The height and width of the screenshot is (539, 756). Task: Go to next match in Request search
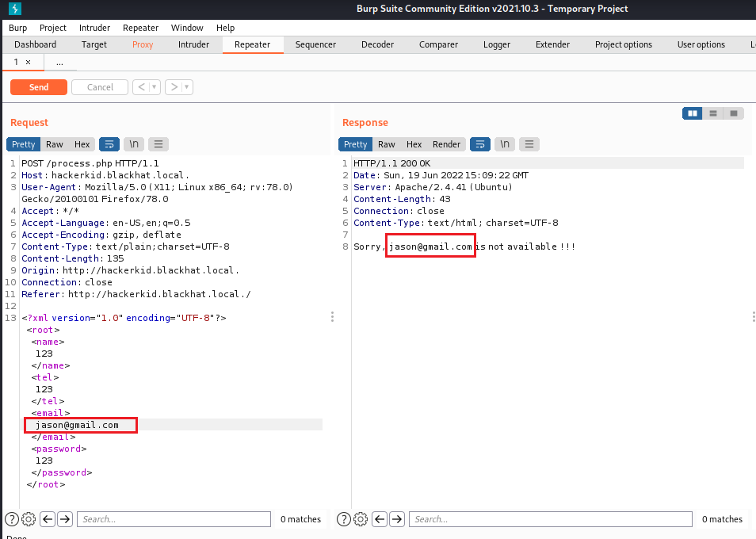pos(65,519)
